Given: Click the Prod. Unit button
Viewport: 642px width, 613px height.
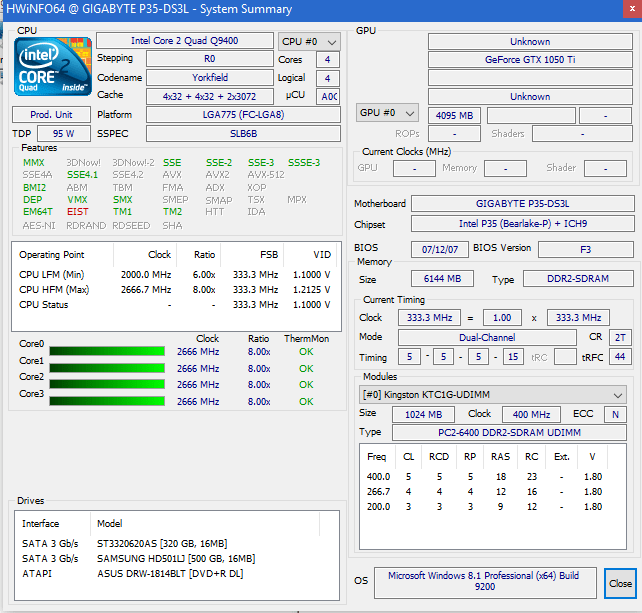Looking at the screenshot, I should point(51,115).
